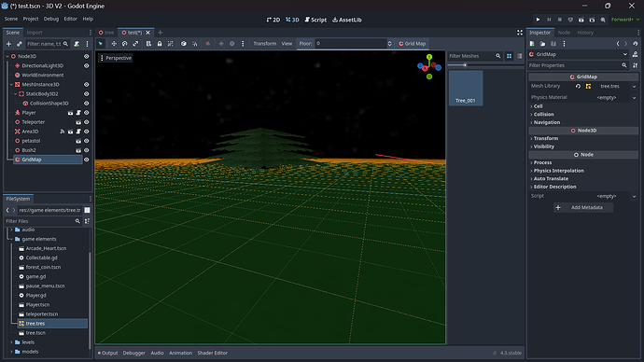
Task: Switch to the Script workspace
Action: click(315, 20)
